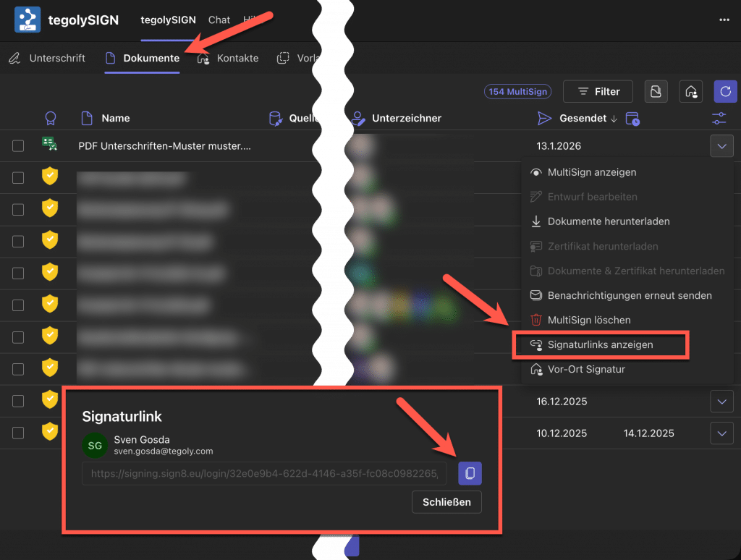The width and height of the screenshot is (741, 560).
Task: Click the document export icon next to Filter
Action: [x=655, y=91]
